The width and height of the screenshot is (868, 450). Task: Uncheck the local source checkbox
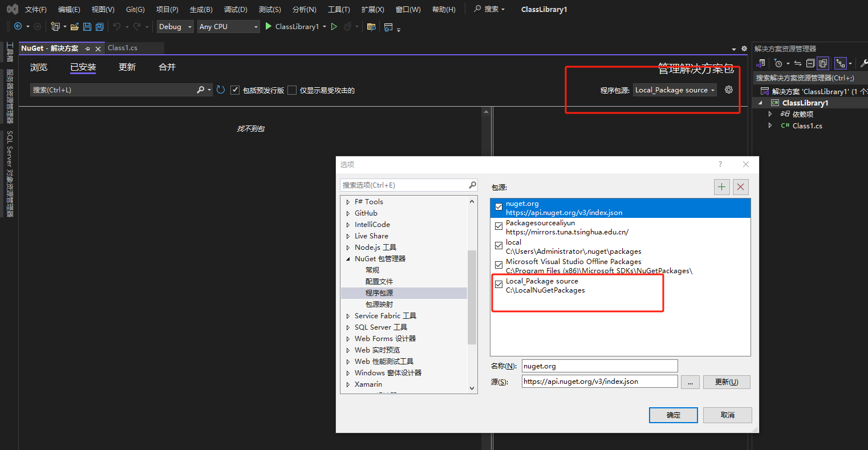[x=499, y=246]
